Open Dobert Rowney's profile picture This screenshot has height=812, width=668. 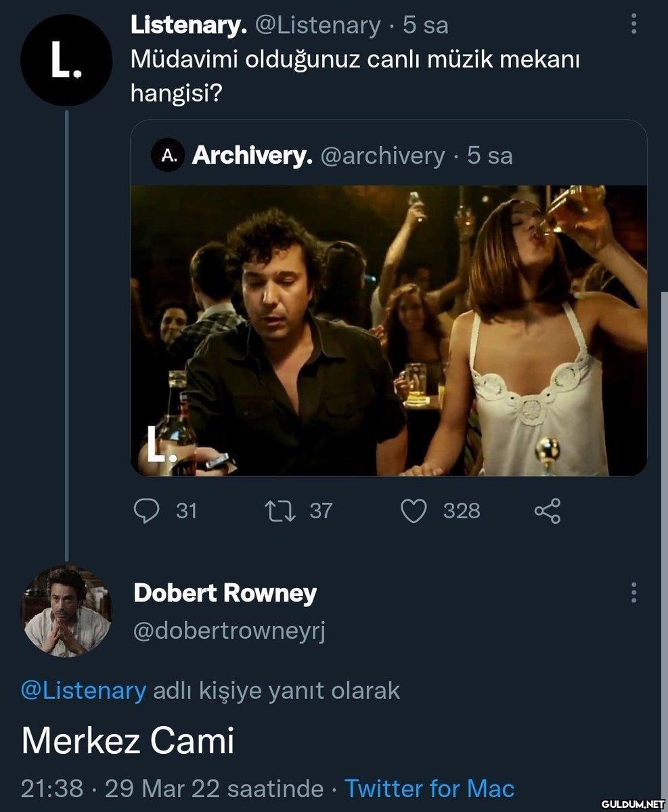[66, 611]
